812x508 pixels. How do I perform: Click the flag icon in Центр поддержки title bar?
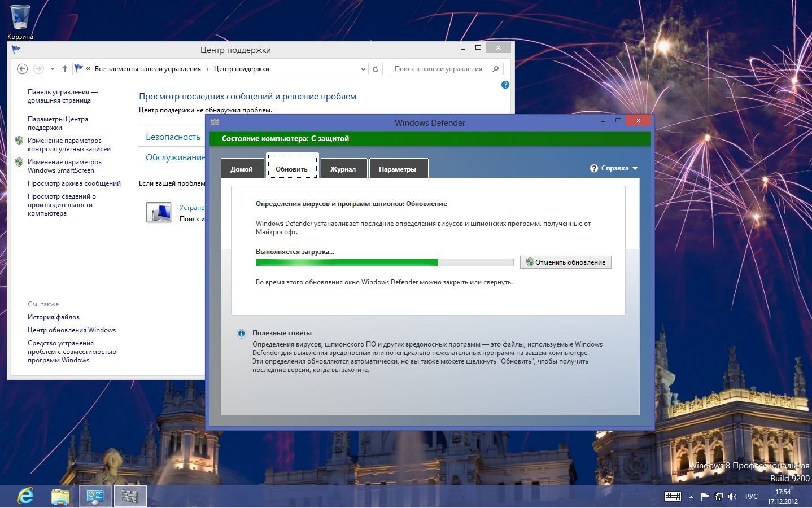point(16,50)
